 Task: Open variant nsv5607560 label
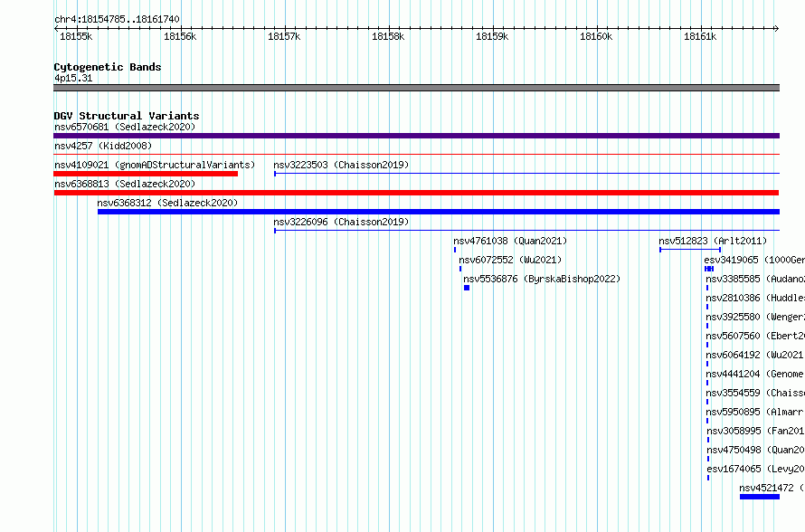(x=755, y=336)
